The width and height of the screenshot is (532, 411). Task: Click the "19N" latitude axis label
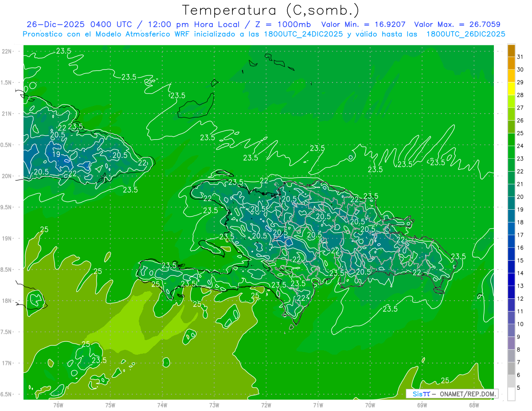click(x=7, y=238)
